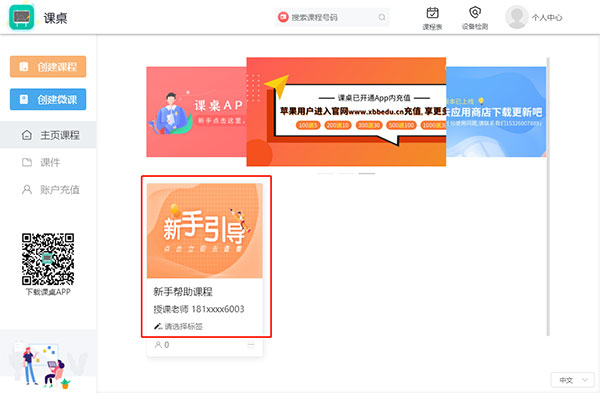600x393 pixels.
Task: Select 课件 in sidebar
Action: point(48,162)
